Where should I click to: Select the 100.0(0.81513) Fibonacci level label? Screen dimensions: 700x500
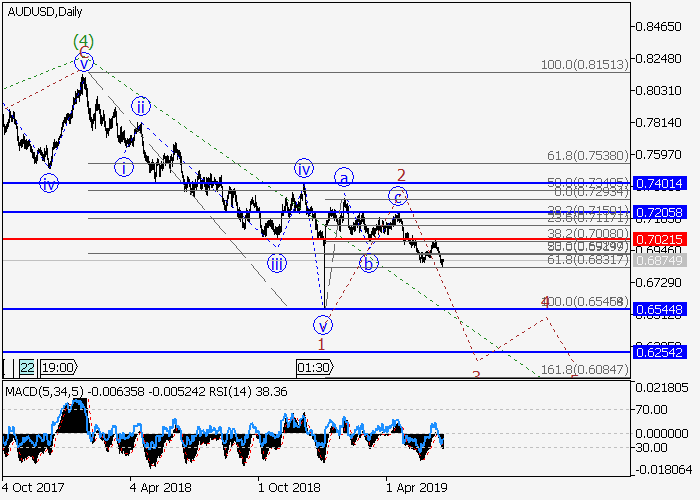coord(584,64)
